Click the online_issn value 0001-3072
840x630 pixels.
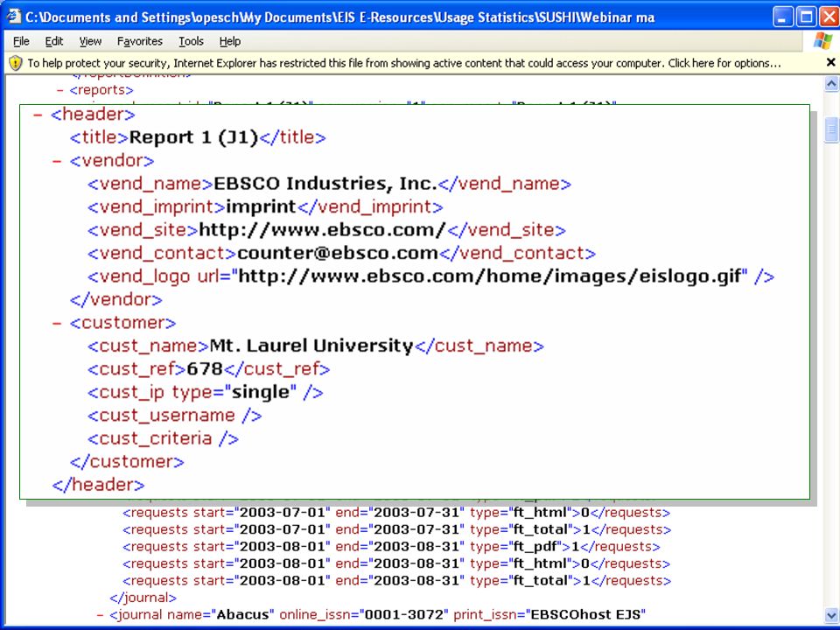(404, 614)
